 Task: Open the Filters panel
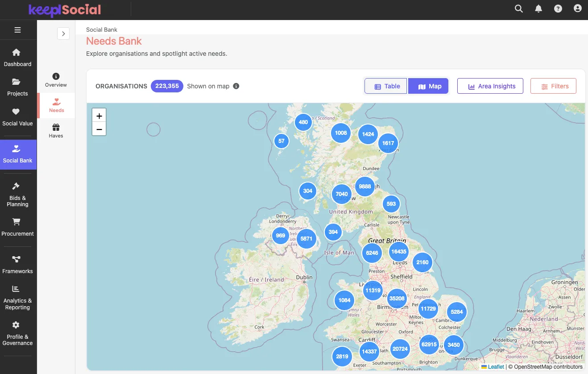click(x=553, y=86)
